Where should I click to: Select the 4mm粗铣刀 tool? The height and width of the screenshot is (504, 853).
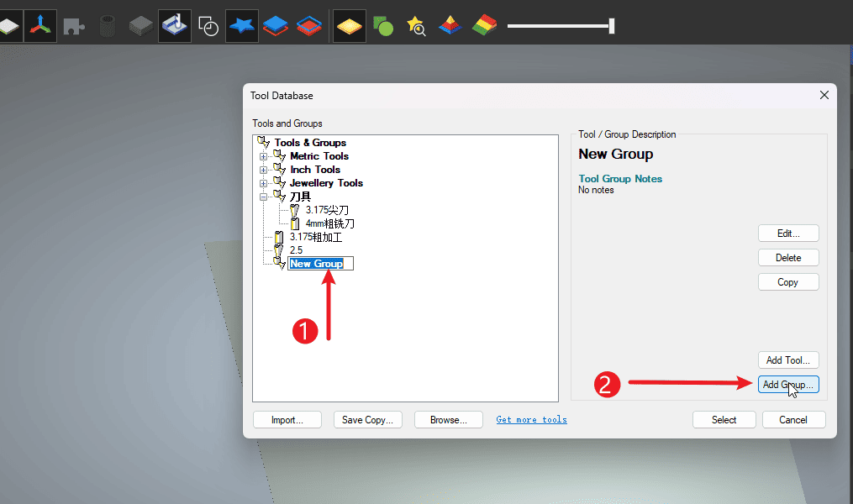click(329, 223)
